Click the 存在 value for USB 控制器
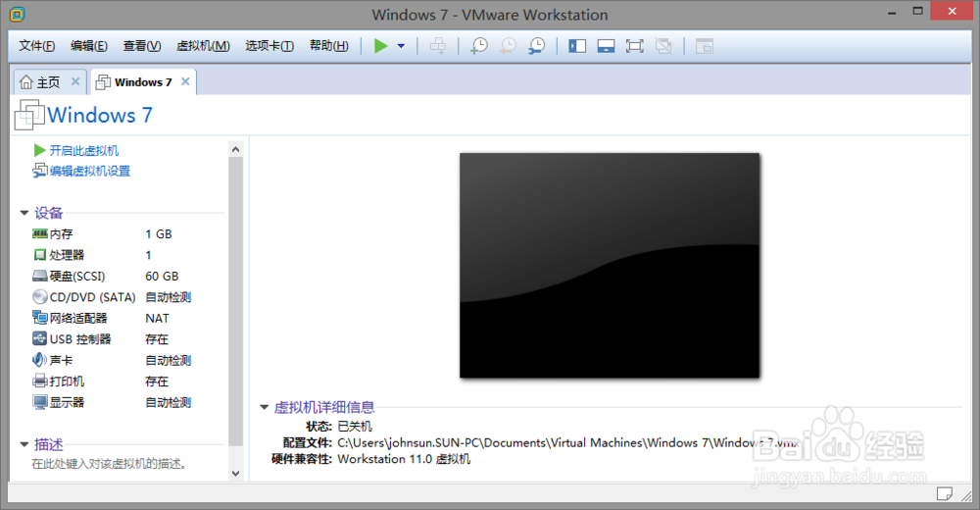Screen dimensions: 980x510 pyautogui.click(x=157, y=339)
